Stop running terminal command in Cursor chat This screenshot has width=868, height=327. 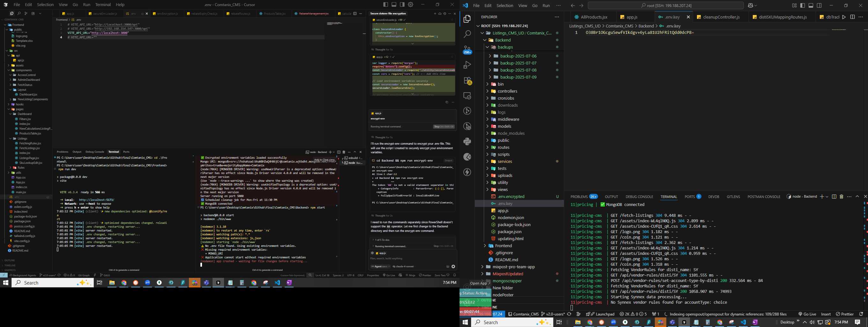coord(444,127)
